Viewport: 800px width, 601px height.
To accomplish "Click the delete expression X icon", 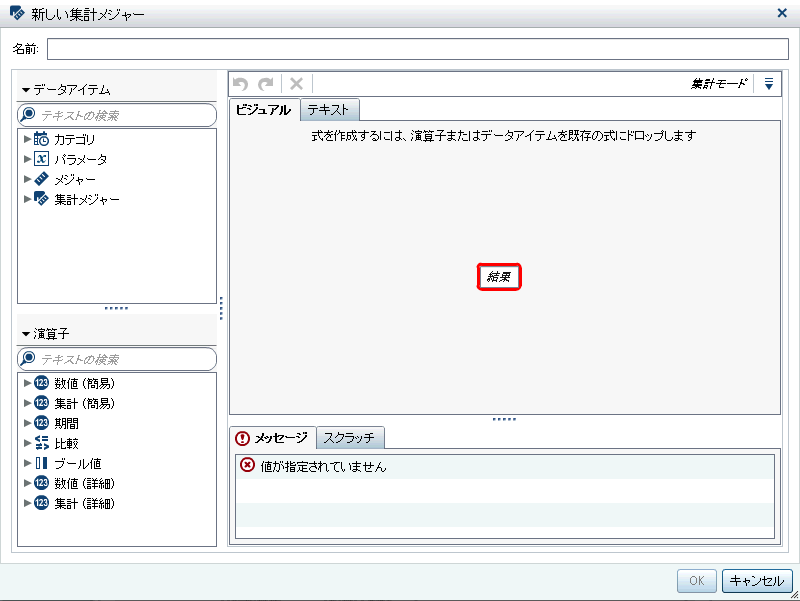I will pyautogui.click(x=294, y=84).
